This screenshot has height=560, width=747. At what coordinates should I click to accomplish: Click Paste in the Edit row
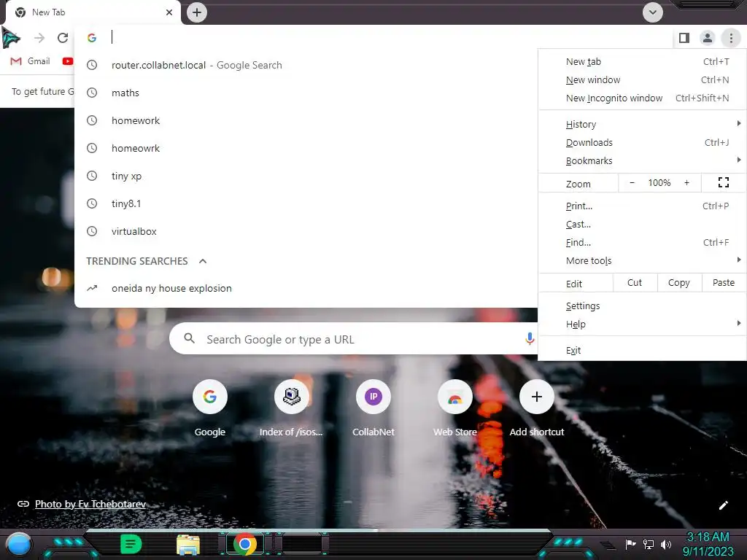click(723, 283)
